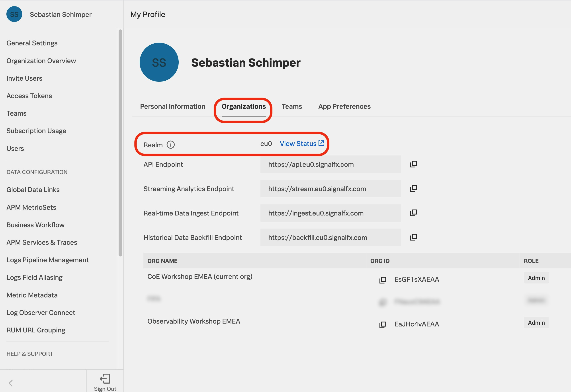This screenshot has height=392, width=571.
Task: Open Users in the sidebar
Action: pyautogui.click(x=15, y=148)
